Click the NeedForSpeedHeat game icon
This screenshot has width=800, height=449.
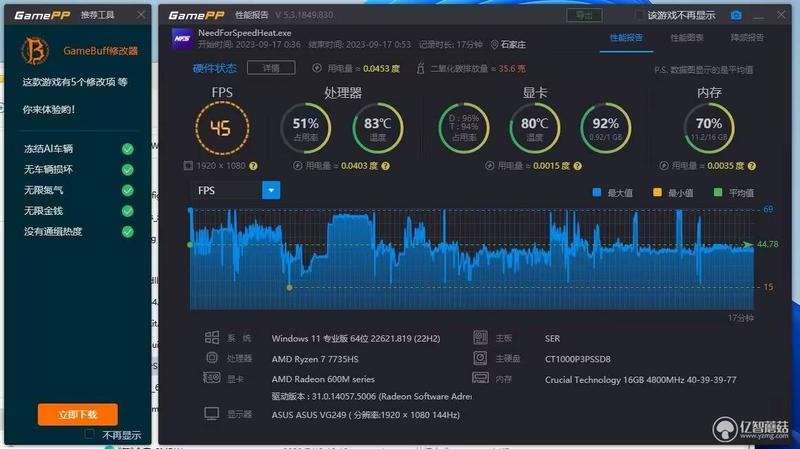point(182,38)
